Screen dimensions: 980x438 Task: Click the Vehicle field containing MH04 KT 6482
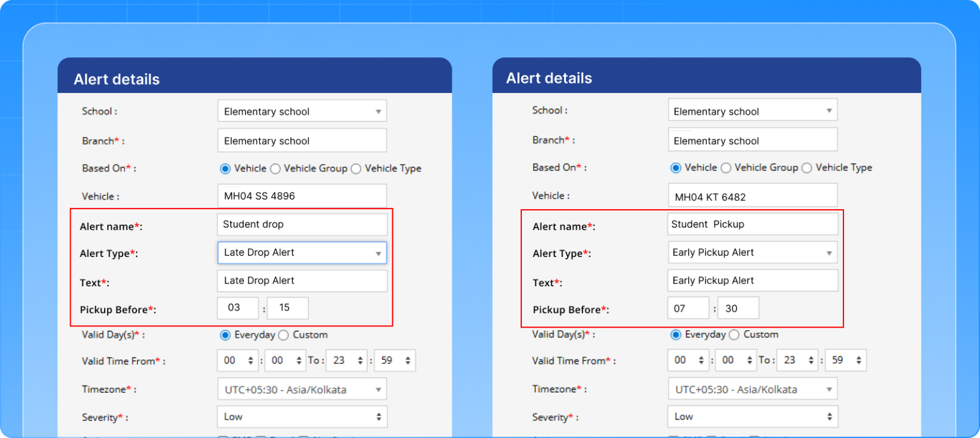point(752,196)
